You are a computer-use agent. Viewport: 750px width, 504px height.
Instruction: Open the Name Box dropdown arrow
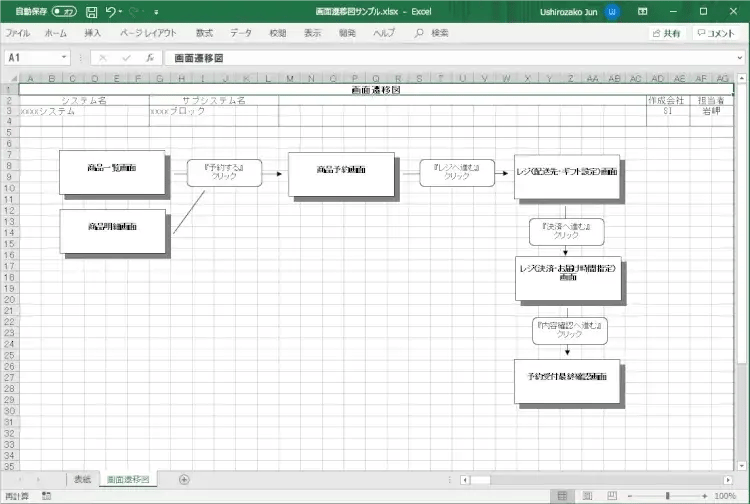[65, 59]
